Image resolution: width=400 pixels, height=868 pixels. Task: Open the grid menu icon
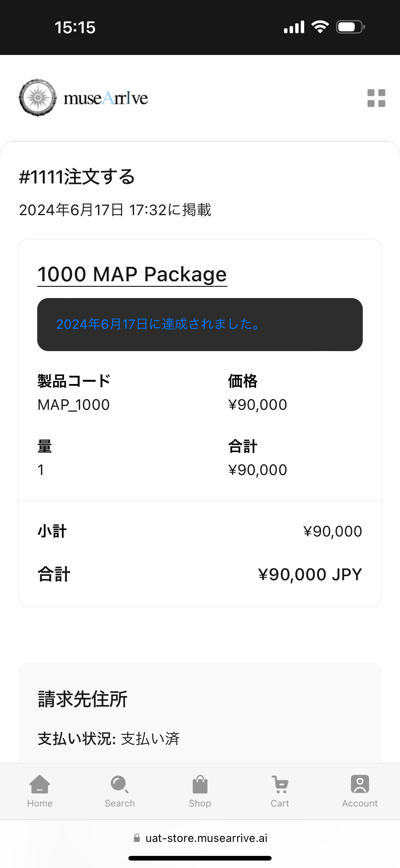click(x=376, y=98)
